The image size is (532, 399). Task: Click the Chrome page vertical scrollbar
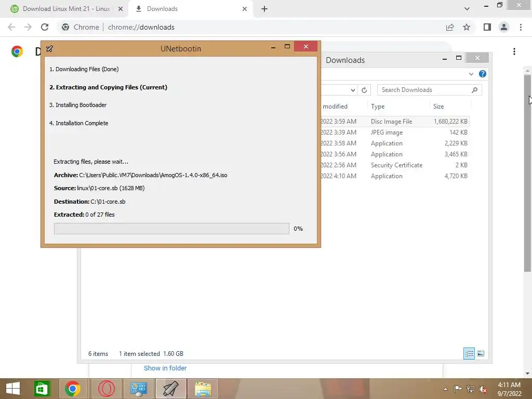click(x=527, y=173)
